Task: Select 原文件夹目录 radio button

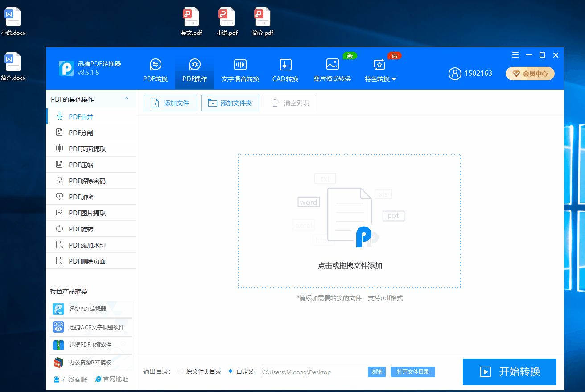Action: [181, 371]
